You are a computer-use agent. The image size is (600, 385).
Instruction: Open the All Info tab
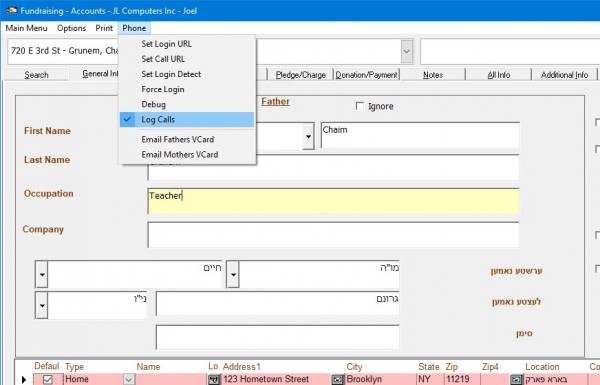point(499,75)
